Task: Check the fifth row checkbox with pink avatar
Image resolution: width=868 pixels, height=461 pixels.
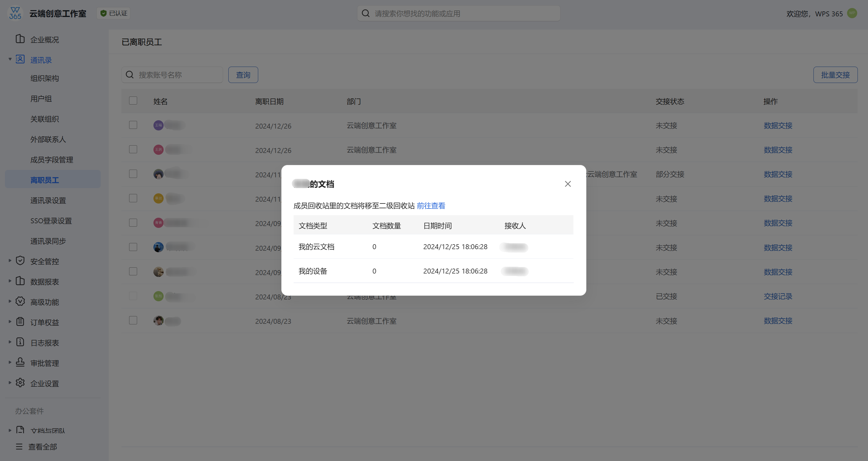Action: (x=133, y=223)
